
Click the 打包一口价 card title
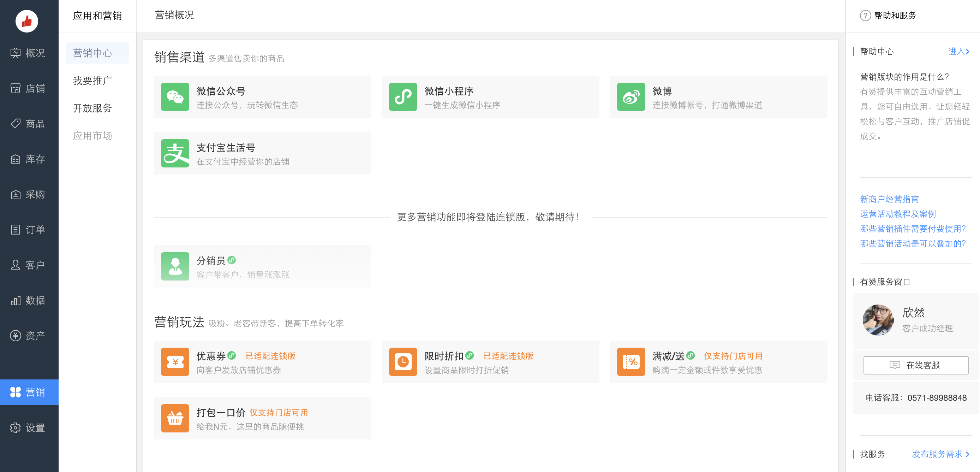tap(221, 413)
